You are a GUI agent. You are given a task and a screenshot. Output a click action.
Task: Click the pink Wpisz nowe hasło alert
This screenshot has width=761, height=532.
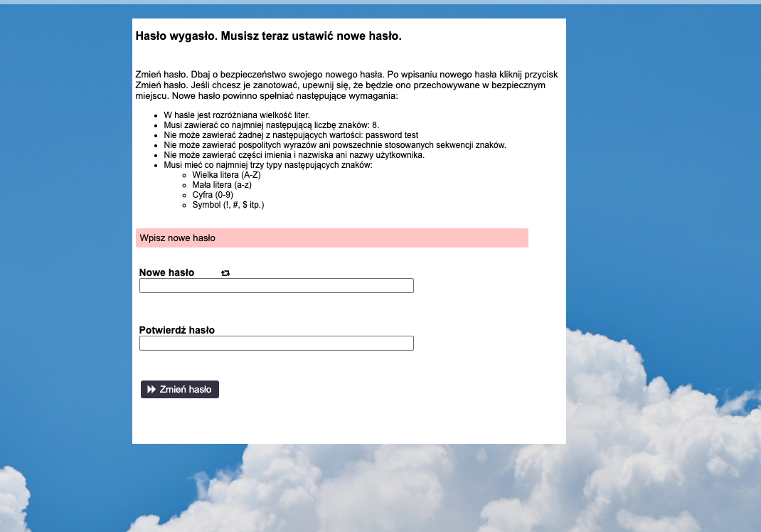331,238
